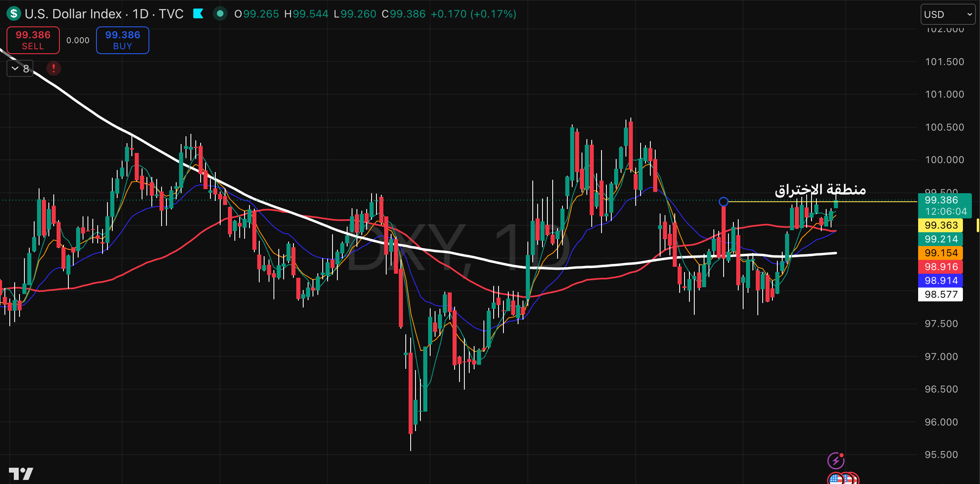This screenshot has width=980, height=484.
Task: Click the cyan flag icon beside TVC
Action: (198, 14)
